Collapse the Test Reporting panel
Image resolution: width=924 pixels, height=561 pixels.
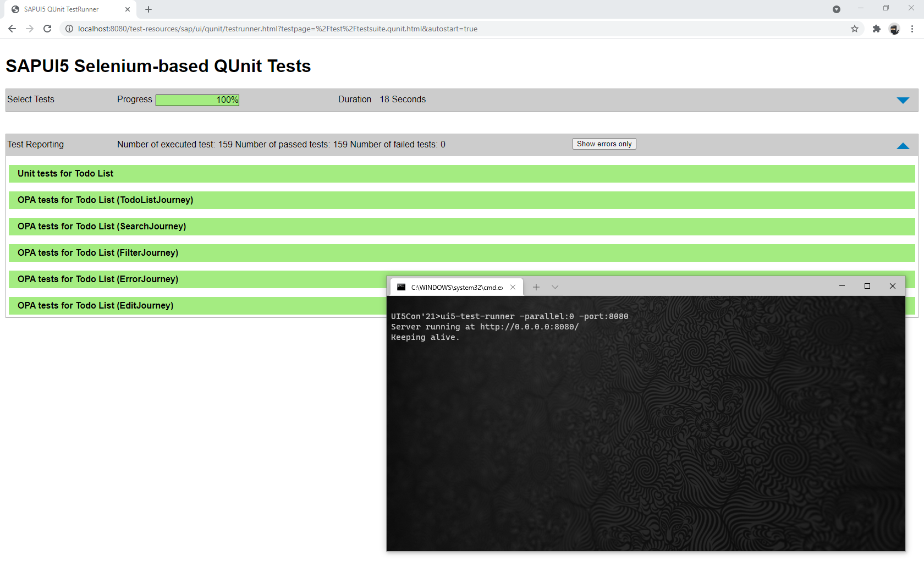903,146
